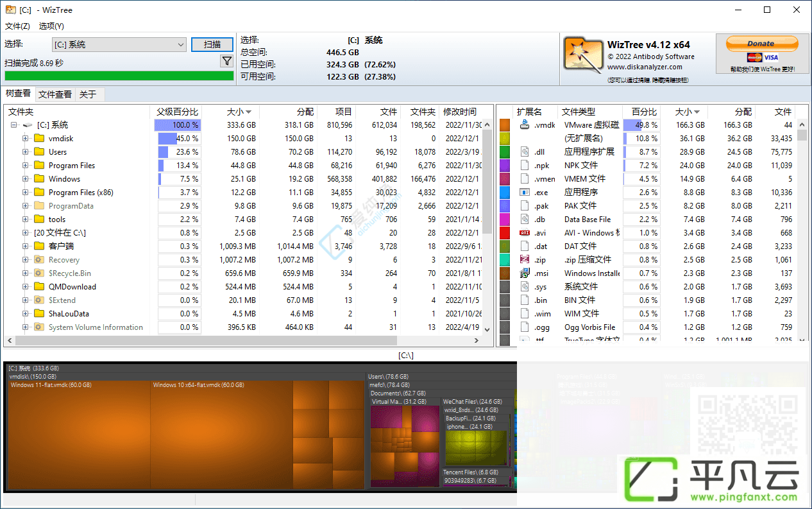Expand the tools folder node

(25, 220)
